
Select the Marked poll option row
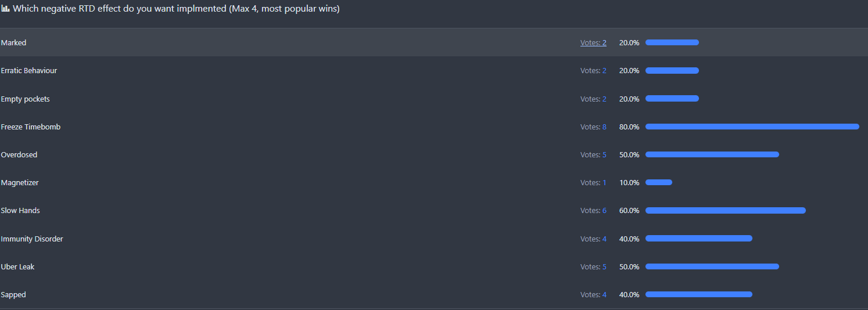[x=290, y=43]
